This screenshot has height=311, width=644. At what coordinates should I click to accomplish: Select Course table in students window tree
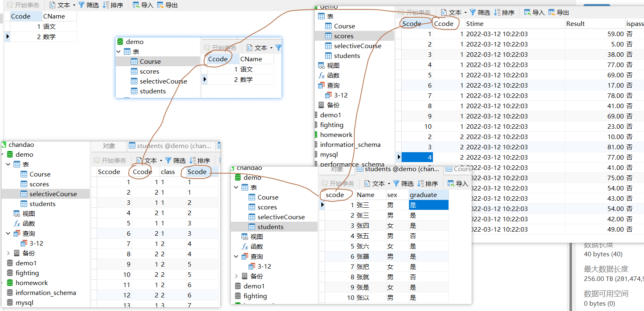263,197
